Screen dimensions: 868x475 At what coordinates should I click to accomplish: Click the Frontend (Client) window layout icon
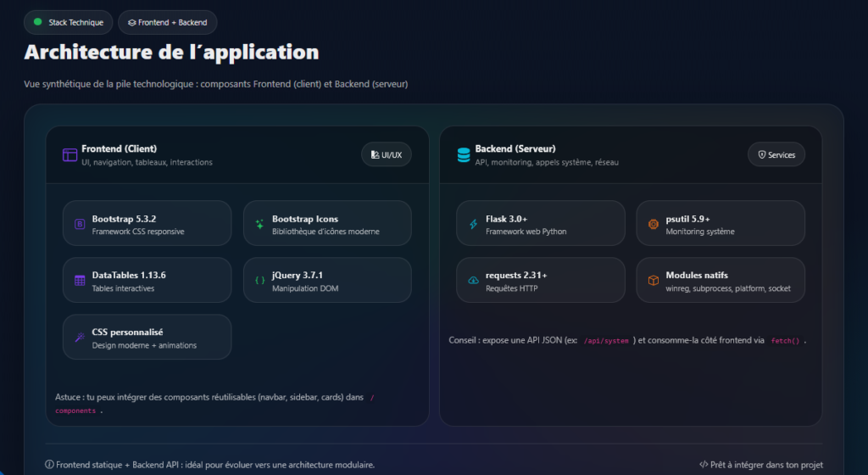pos(70,155)
